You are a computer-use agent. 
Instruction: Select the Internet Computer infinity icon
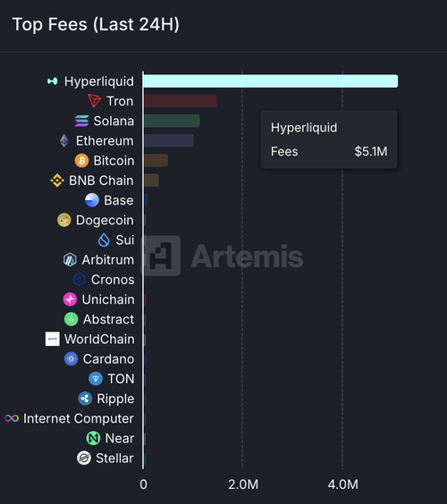coord(12,418)
